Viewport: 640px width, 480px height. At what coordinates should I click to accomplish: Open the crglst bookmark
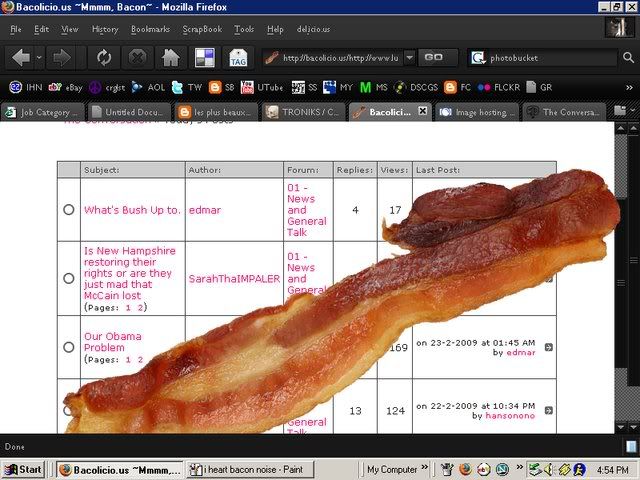107,87
